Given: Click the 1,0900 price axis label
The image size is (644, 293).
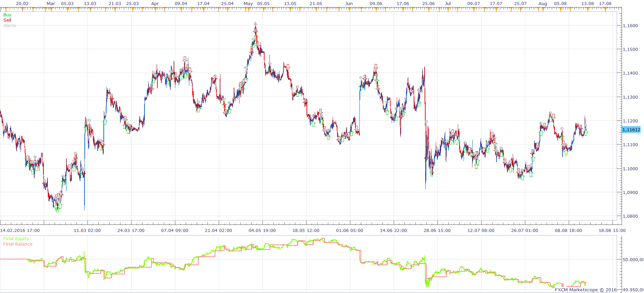Looking at the screenshot, I should (x=630, y=193).
